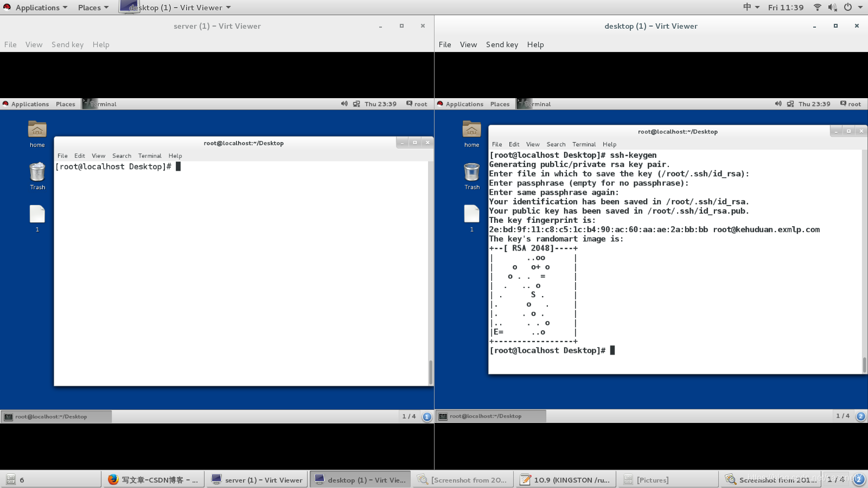Image resolution: width=868 pixels, height=488 pixels.
Task: Click root user menu in server VM panel
Action: [x=417, y=104]
